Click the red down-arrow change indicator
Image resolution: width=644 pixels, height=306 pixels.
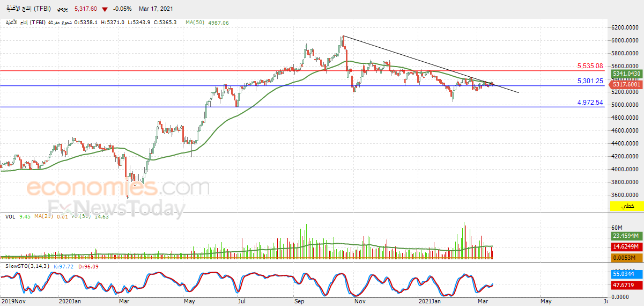(104, 9)
